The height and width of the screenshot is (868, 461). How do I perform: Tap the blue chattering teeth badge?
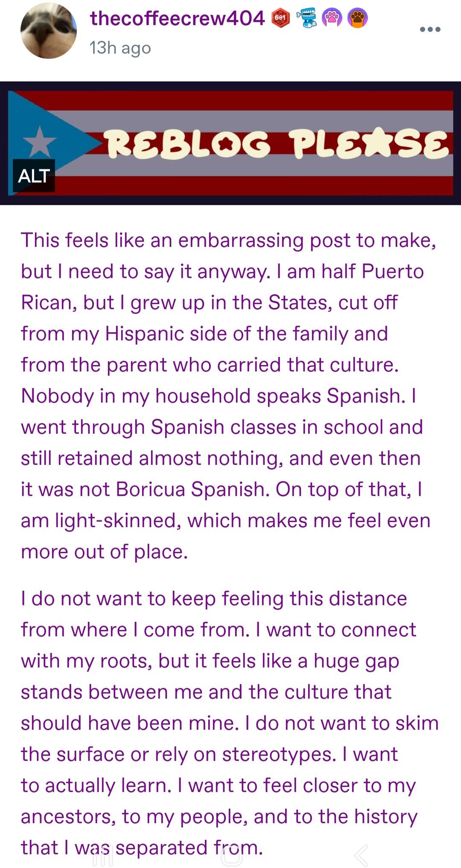coord(307,18)
